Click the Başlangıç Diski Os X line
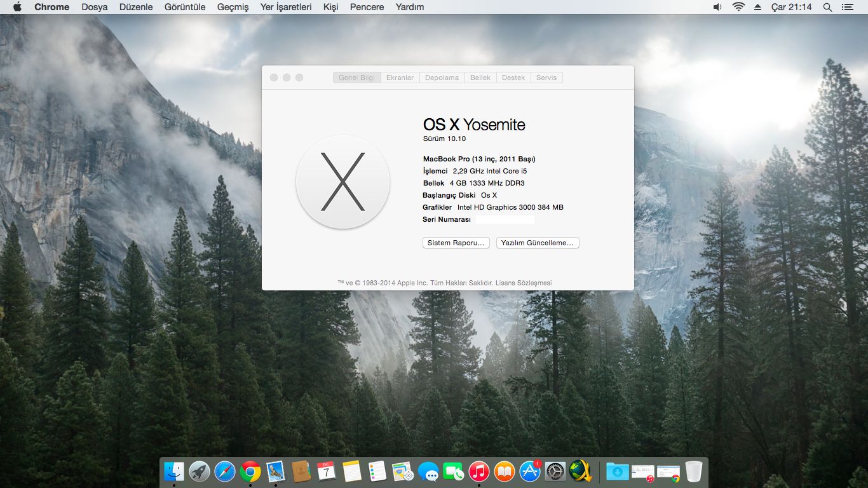This screenshot has height=488, width=868. coord(460,195)
